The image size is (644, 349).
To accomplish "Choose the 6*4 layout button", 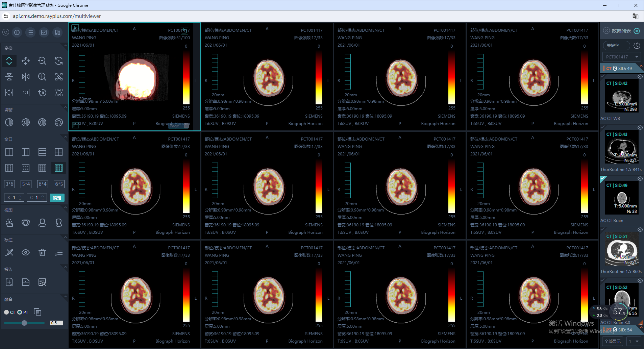I will click(43, 184).
